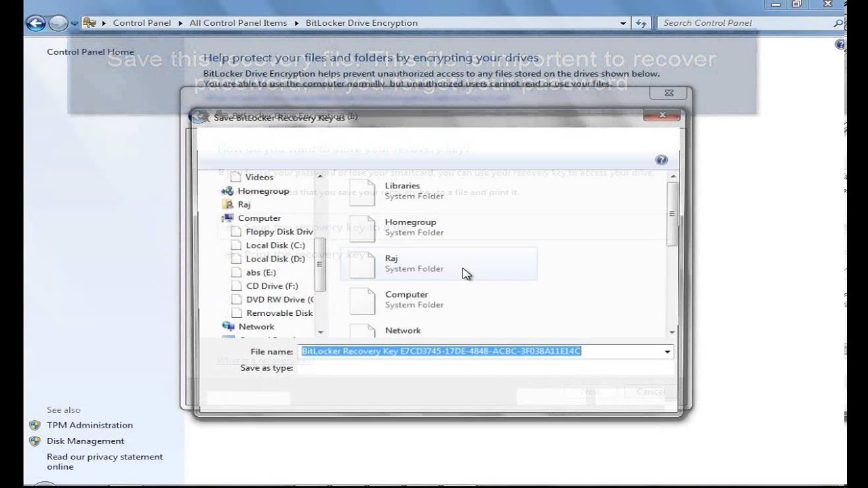
Task: Click the Control Panel address bar icon
Action: pos(90,23)
